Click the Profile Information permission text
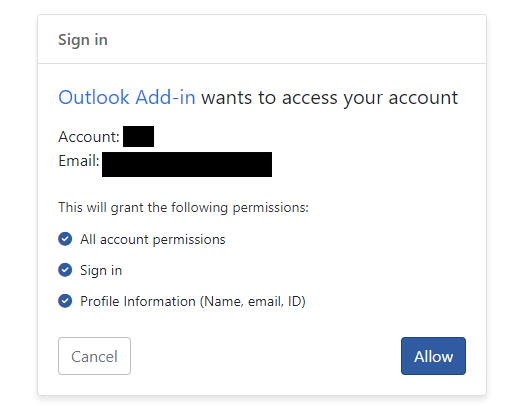515x411 pixels. (193, 301)
